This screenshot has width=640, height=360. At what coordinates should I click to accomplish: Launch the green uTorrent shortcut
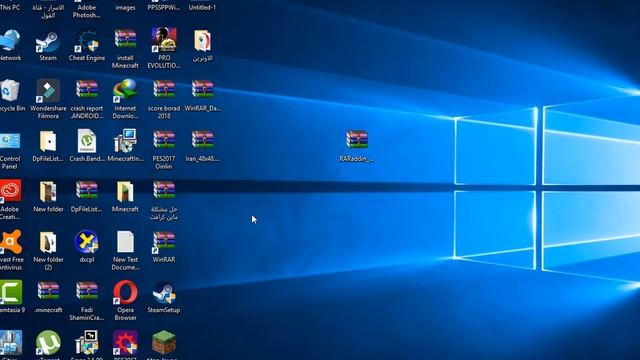tap(48, 343)
